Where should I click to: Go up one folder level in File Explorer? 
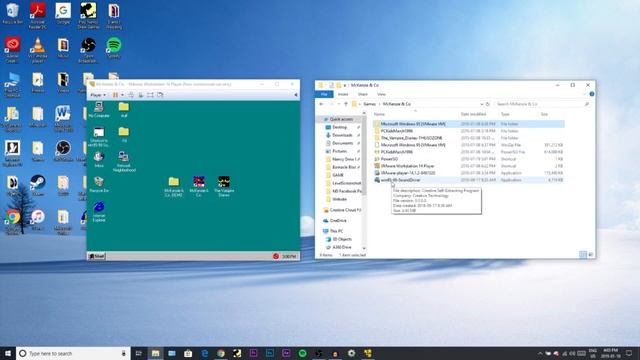point(346,104)
